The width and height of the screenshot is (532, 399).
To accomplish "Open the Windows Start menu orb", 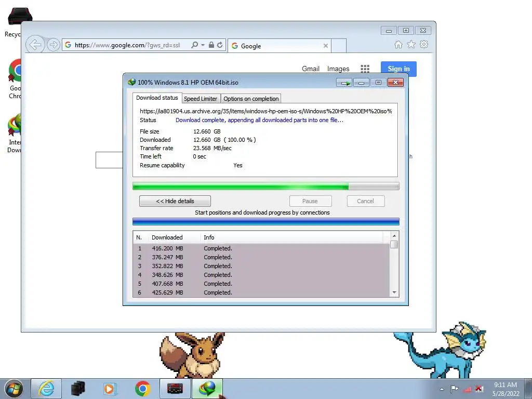I will [14, 389].
